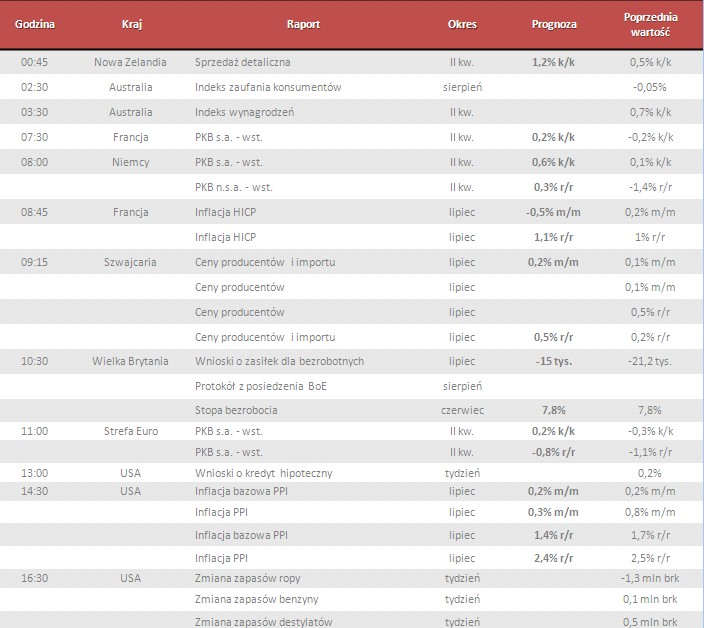Click Protokół z posiedzenia BoE
704x628 pixels.
point(260,386)
